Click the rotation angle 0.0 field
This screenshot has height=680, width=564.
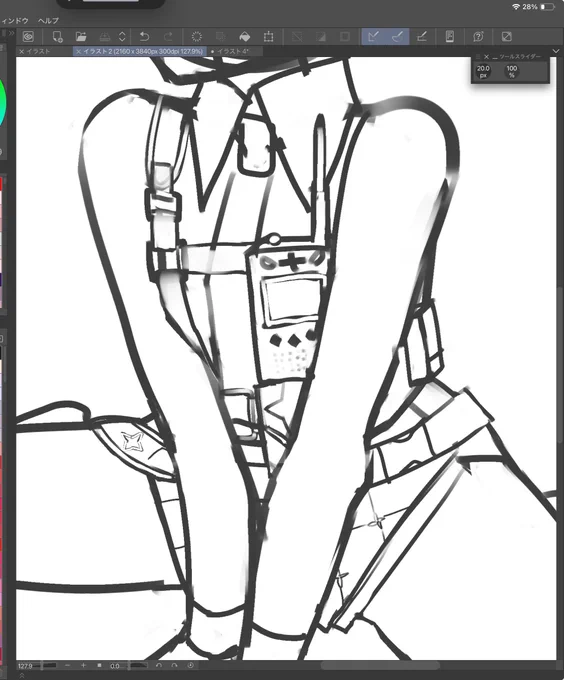coord(115,666)
